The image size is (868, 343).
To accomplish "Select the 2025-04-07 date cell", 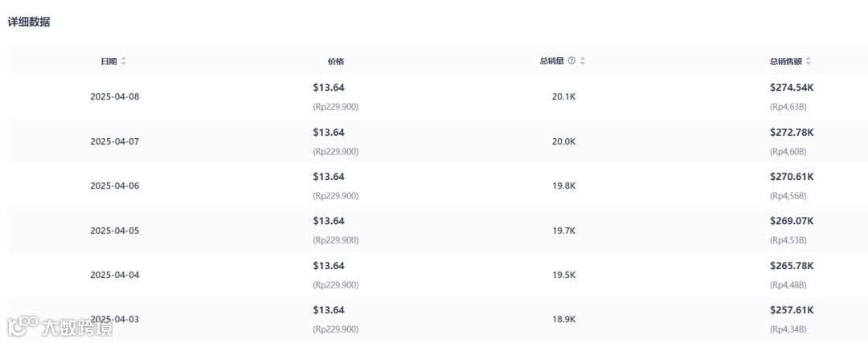I will [114, 141].
